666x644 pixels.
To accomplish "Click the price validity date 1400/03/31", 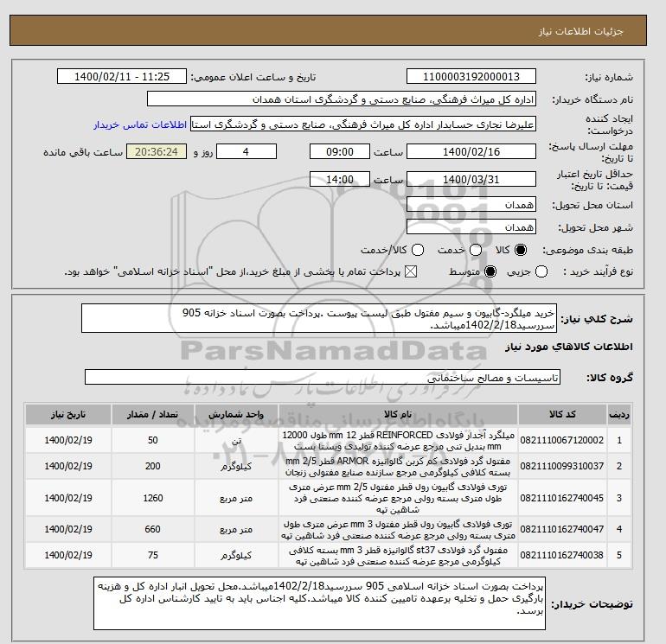I will click(x=471, y=179).
